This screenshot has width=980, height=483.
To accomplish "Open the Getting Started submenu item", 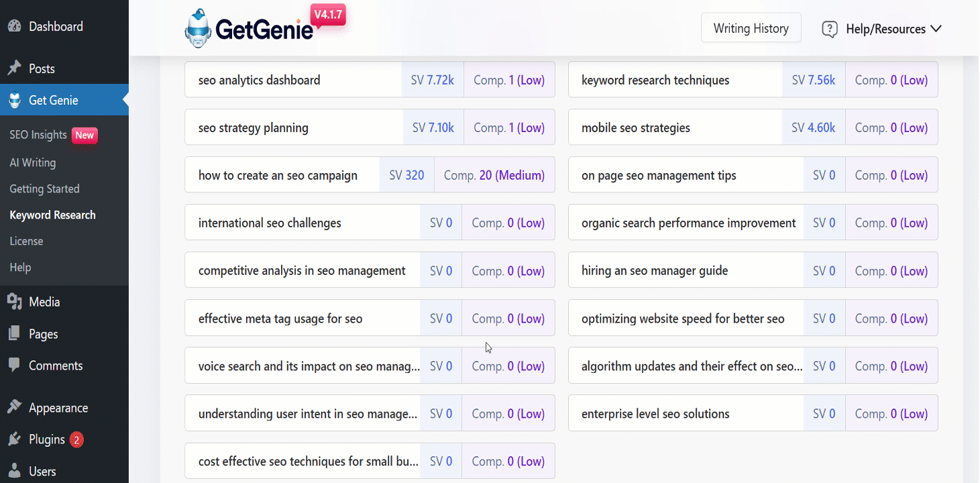I will click(x=44, y=189).
